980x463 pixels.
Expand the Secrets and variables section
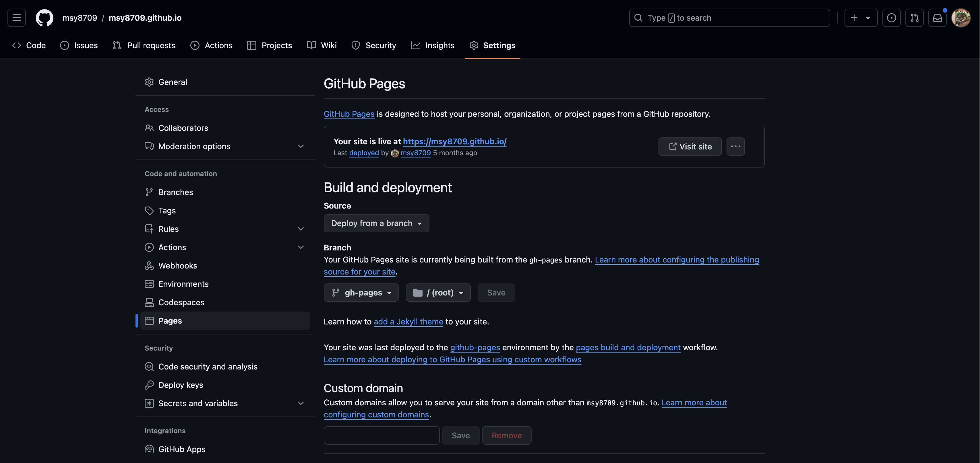301,403
